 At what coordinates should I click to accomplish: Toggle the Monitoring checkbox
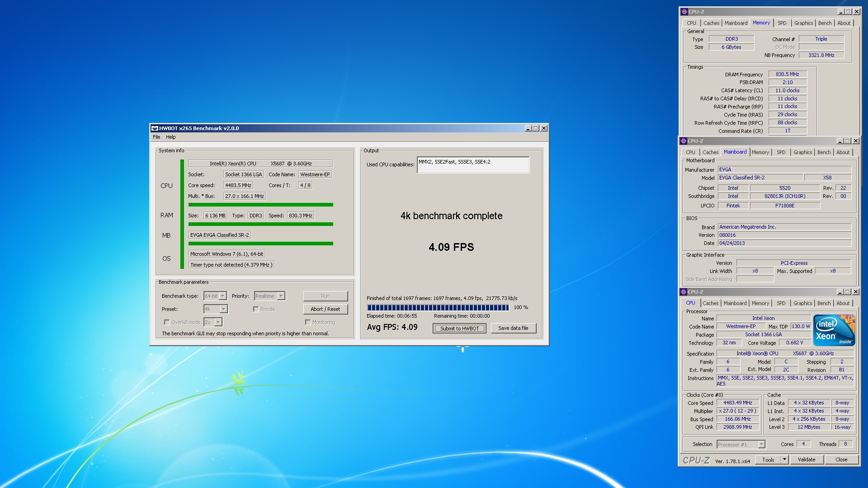[x=308, y=322]
